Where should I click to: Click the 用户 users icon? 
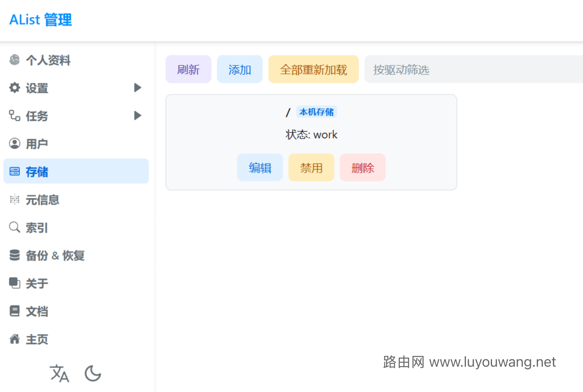tap(15, 143)
